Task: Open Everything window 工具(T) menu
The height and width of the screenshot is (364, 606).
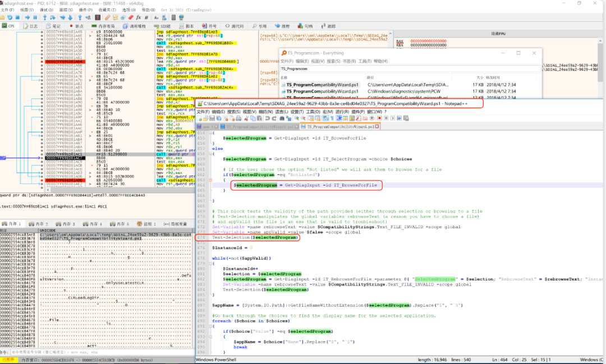Action: click(365, 61)
